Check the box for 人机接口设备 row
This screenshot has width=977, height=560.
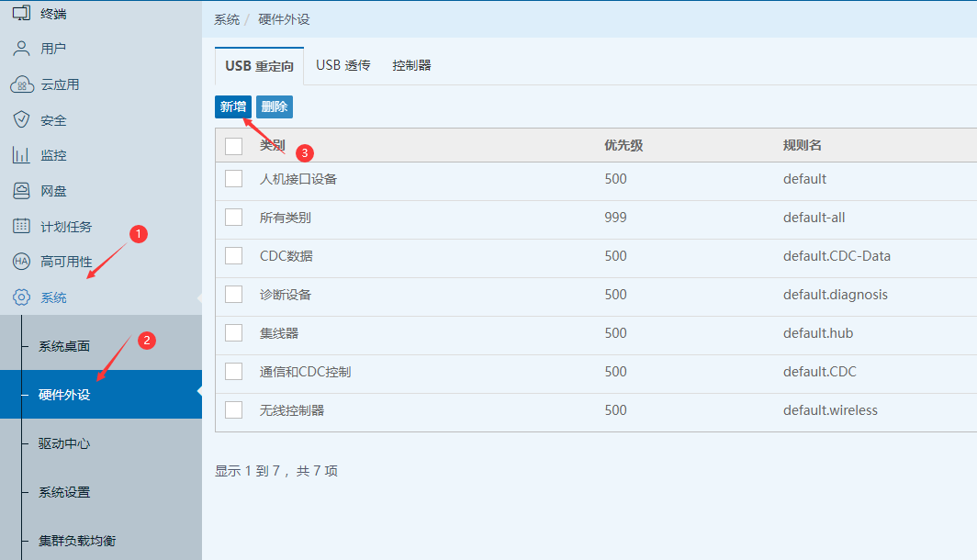point(233,178)
